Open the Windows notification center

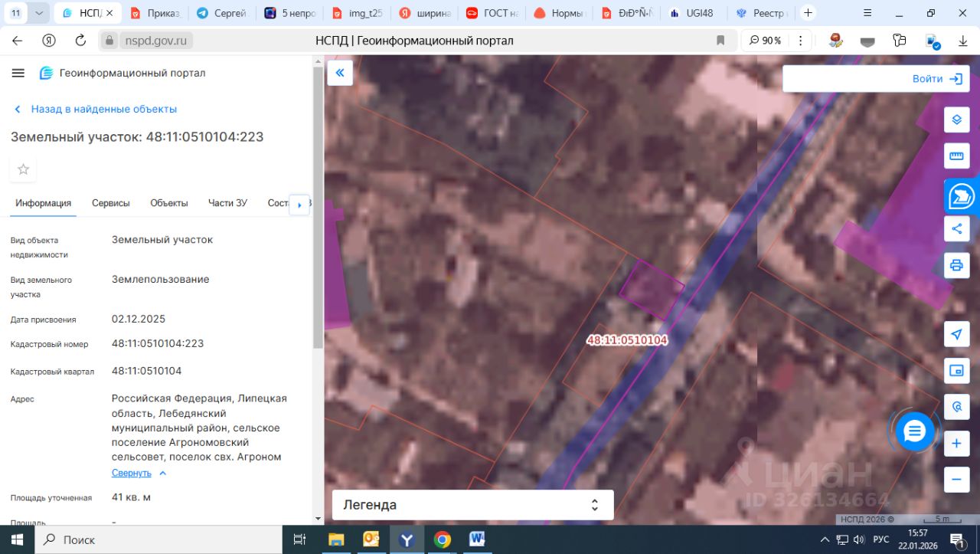point(957,539)
